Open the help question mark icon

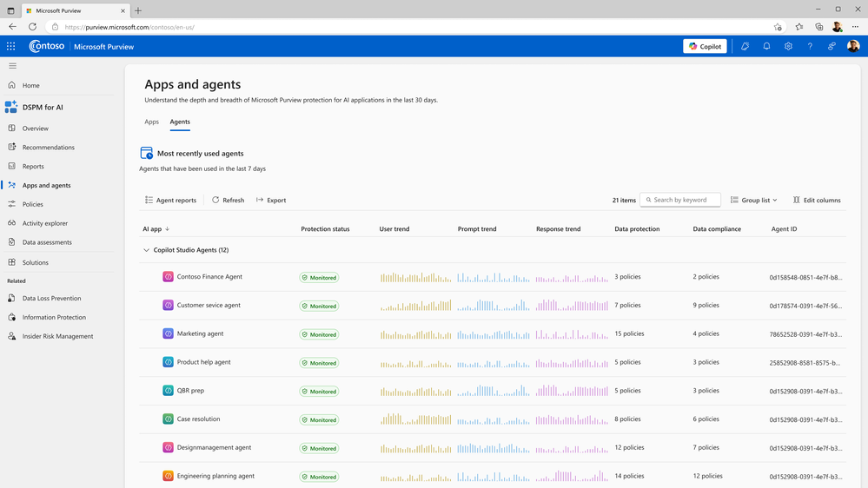tap(810, 47)
